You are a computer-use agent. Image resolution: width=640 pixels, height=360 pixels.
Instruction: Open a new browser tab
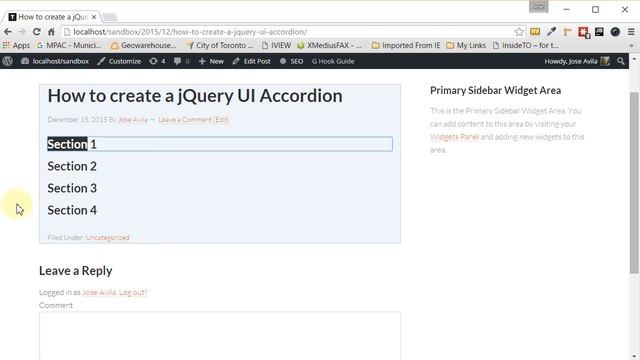pos(110,17)
